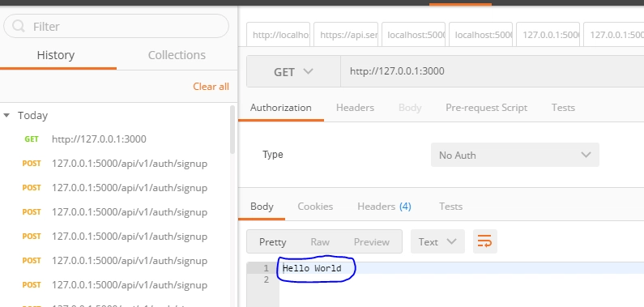Select the Pretty response view

pos(273,241)
